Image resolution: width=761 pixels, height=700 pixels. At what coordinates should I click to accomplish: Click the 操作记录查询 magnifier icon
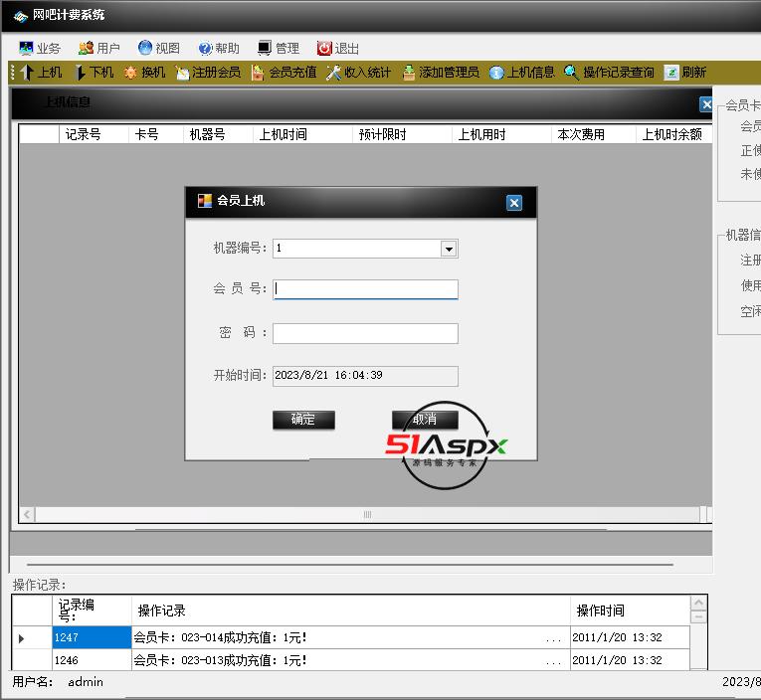[571, 73]
